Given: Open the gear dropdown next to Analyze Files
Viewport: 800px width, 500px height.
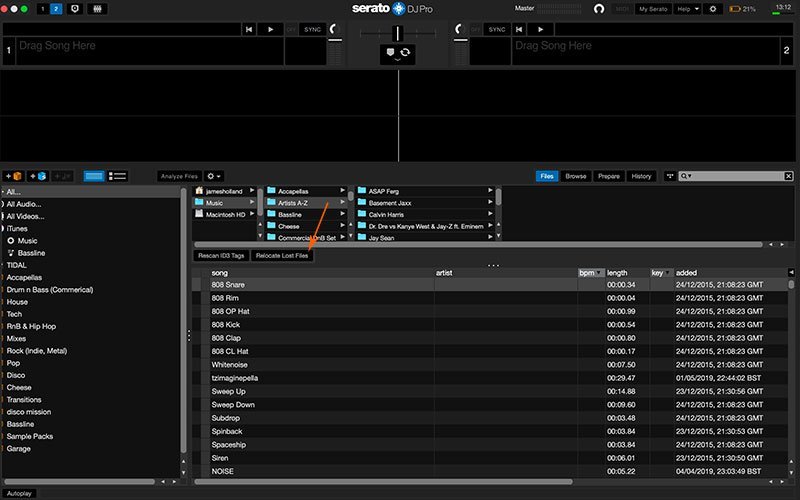Looking at the screenshot, I should click(x=214, y=176).
